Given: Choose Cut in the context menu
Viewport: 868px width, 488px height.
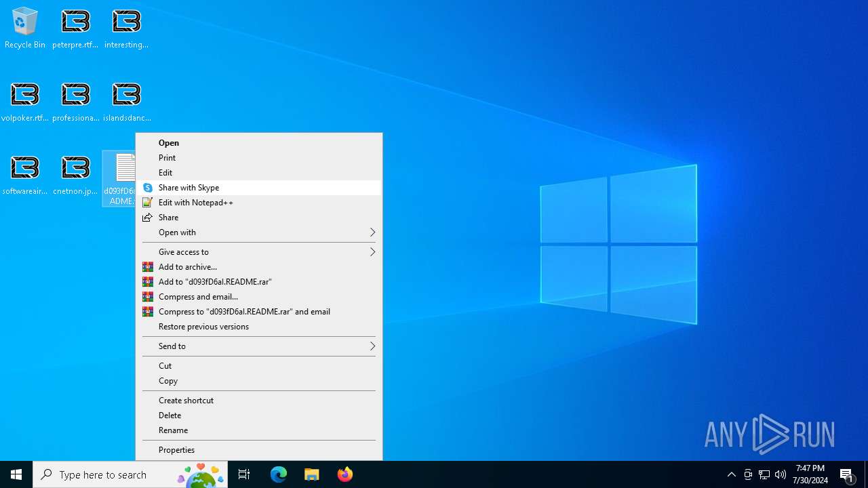Looking at the screenshot, I should 259,366.
